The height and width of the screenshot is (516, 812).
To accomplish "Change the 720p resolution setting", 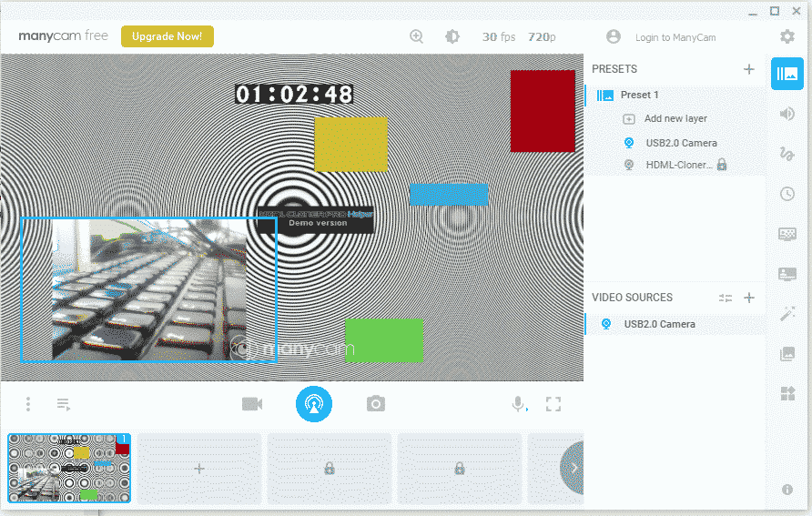I will pyautogui.click(x=542, y=36).
